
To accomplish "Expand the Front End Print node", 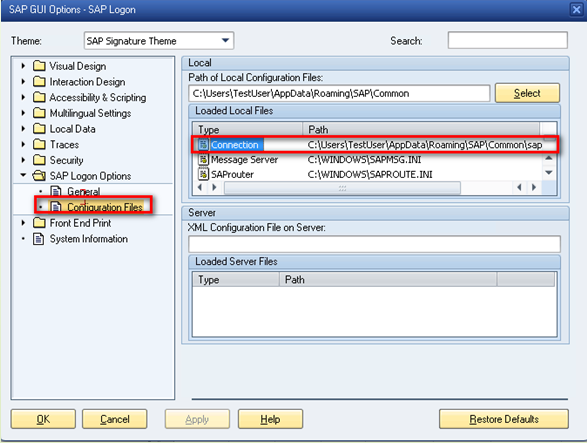I will [23, 223].
